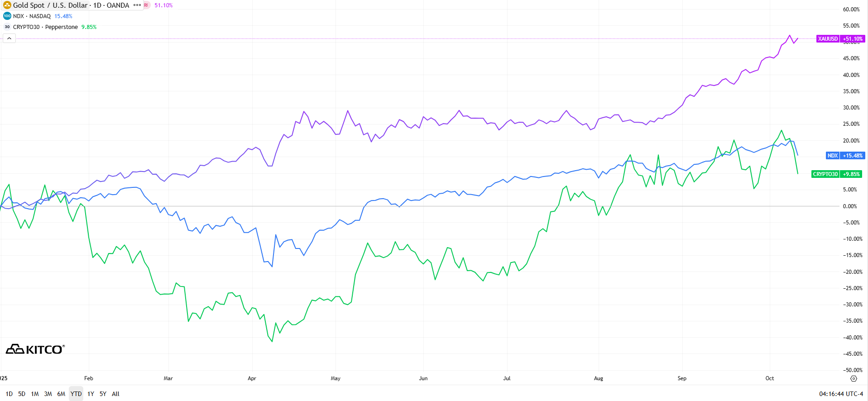
Task: Select the YTD time range
Action: pyautogui.click(x=76, y=394)
